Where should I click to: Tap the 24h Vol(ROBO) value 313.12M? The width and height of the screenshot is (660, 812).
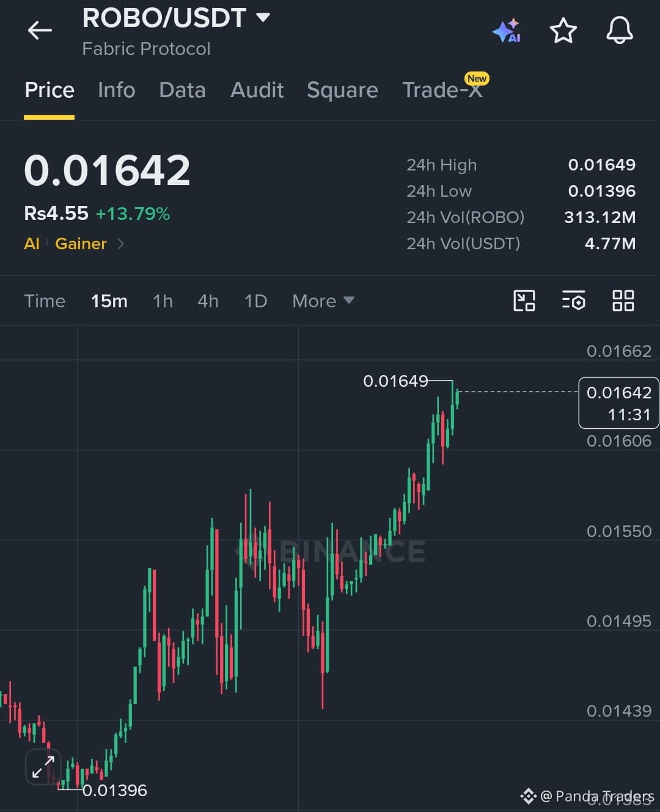(600, 217)
